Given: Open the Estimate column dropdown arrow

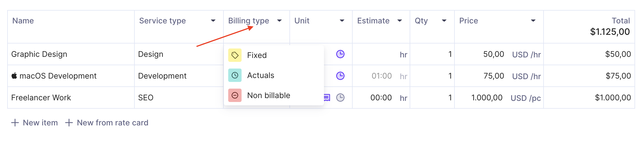Looking at the screenshot, I should (400, 21).
